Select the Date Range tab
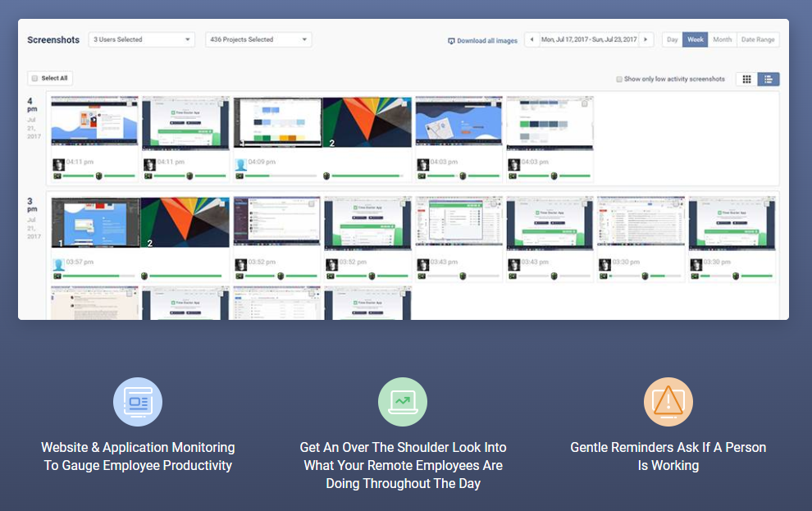The height and width of the screenshot is (511, 812). 759,39
